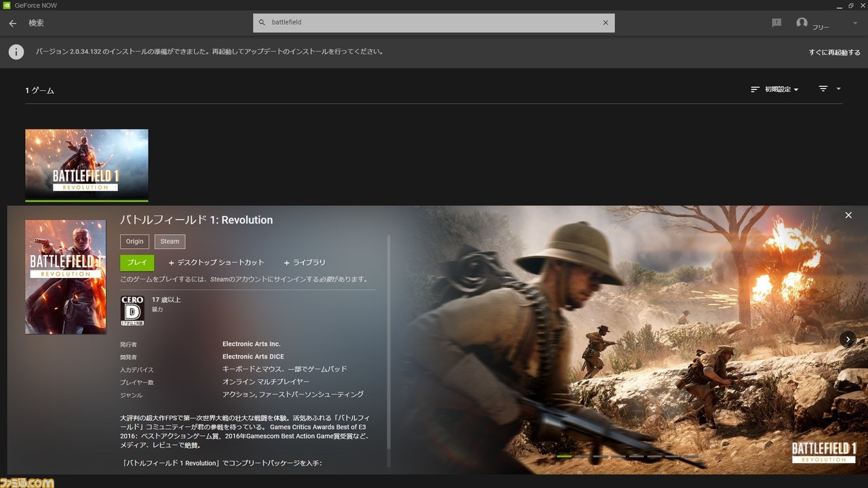Click the magnifier icon in search bar
The image size is (868, 488).
262,22
